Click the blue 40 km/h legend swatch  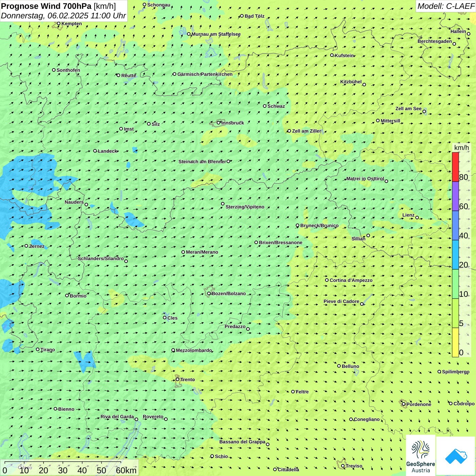(x=455, y=225)
